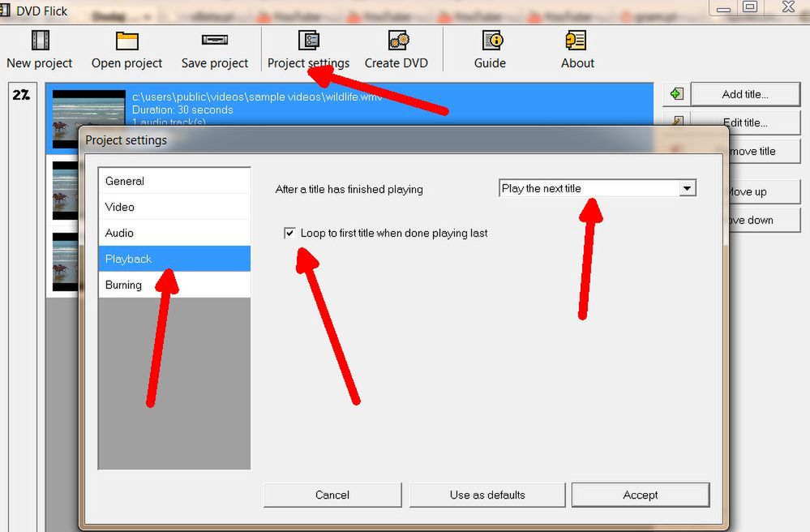This screenshot has height=532, width=810.
Task: Select the Audio settings tab
Action: tap(174, 233)
